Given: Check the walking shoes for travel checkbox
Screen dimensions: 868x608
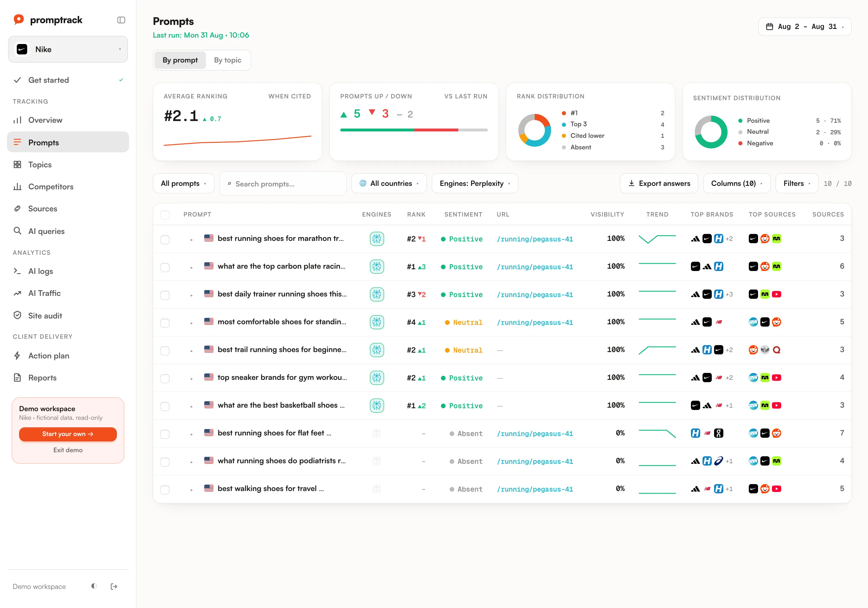Looking at the screenshot, I should [x=165, y=490].
